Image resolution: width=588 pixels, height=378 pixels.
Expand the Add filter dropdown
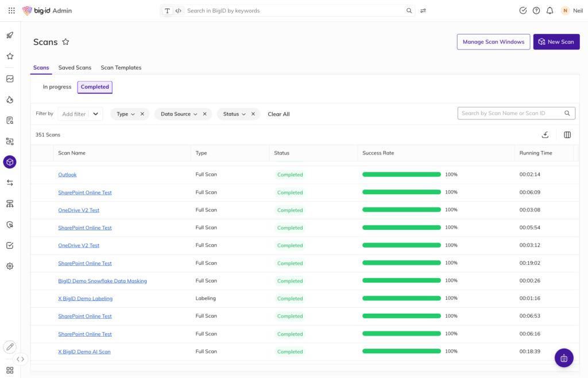pos(95,114)
